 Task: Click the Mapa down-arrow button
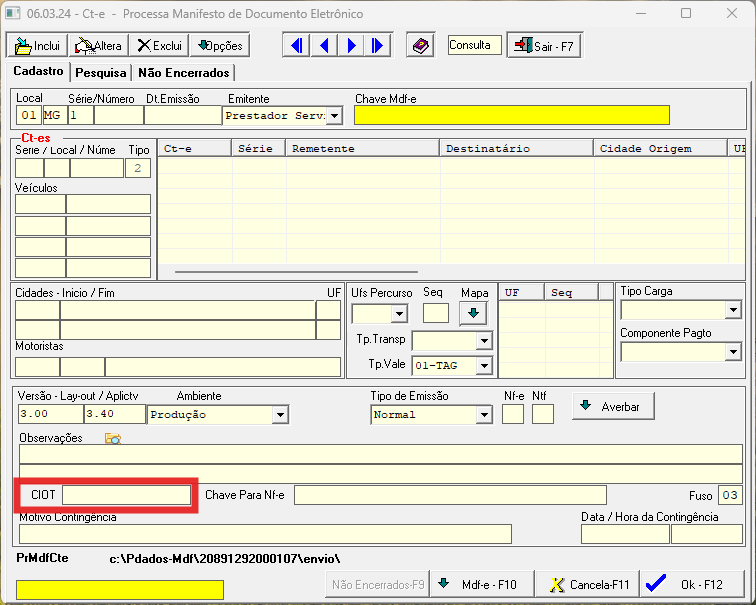pos(473,313)
